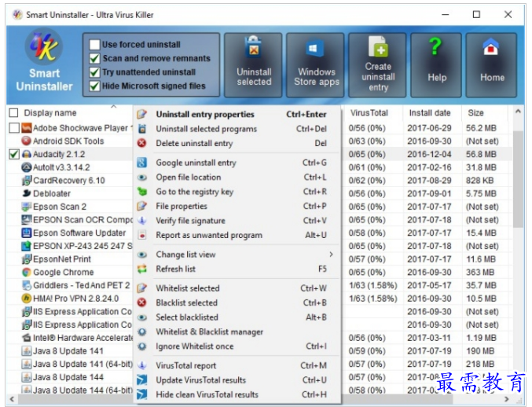Image resolution: width=532 pixels, height=407 pixels.
Task: Click the AutoIt v3.3.14.2 icon
Action: (x=26, y=167)
